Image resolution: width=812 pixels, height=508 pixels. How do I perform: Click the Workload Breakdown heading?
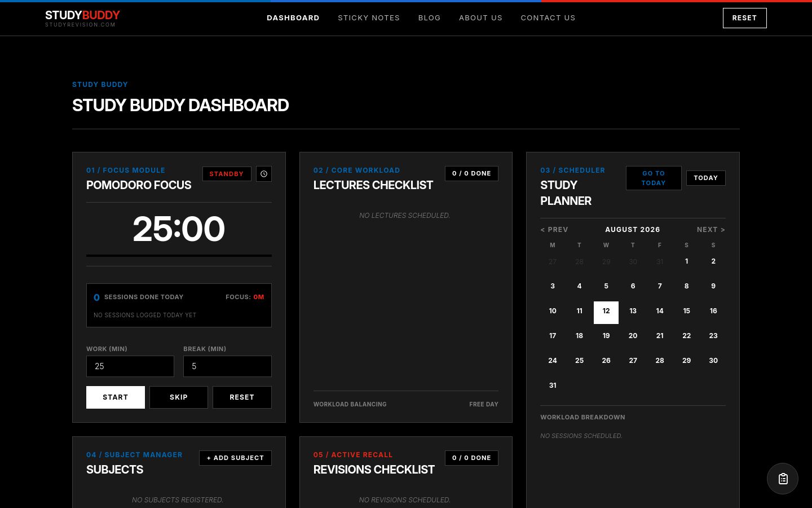[x=582, y=417]
